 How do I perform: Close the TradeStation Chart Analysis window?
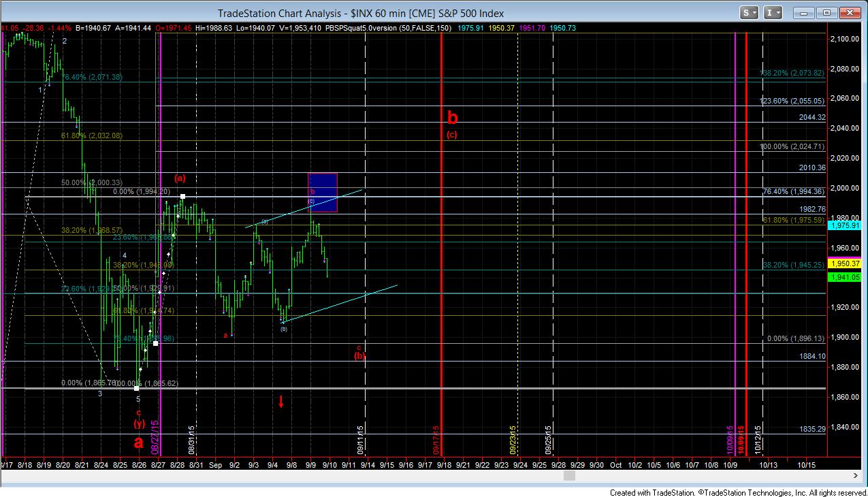(850, 12)
